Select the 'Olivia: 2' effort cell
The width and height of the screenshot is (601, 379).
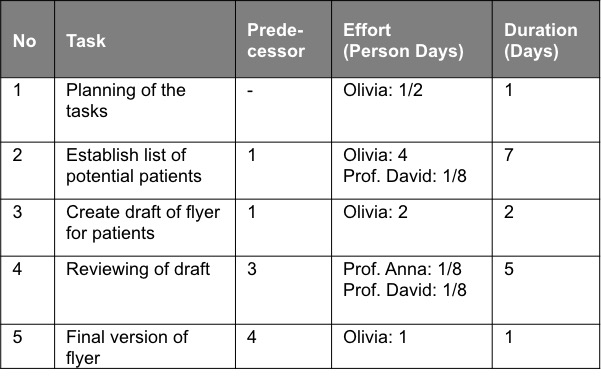[412, 227]
